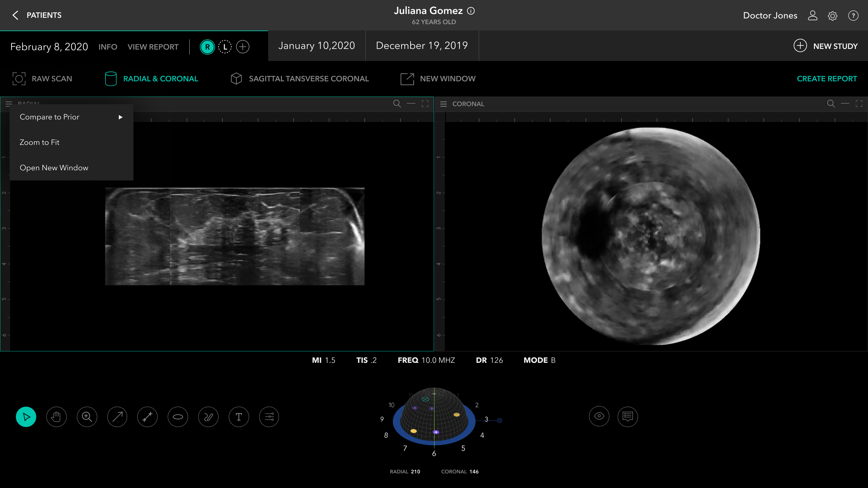
Task: Open the comments notes icon
Action: point(627,417)
